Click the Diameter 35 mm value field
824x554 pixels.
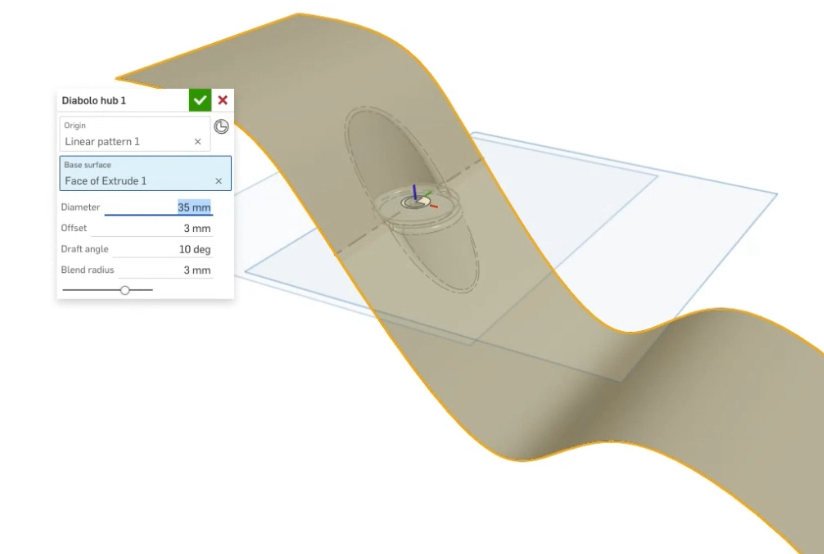tap(158, 208)
